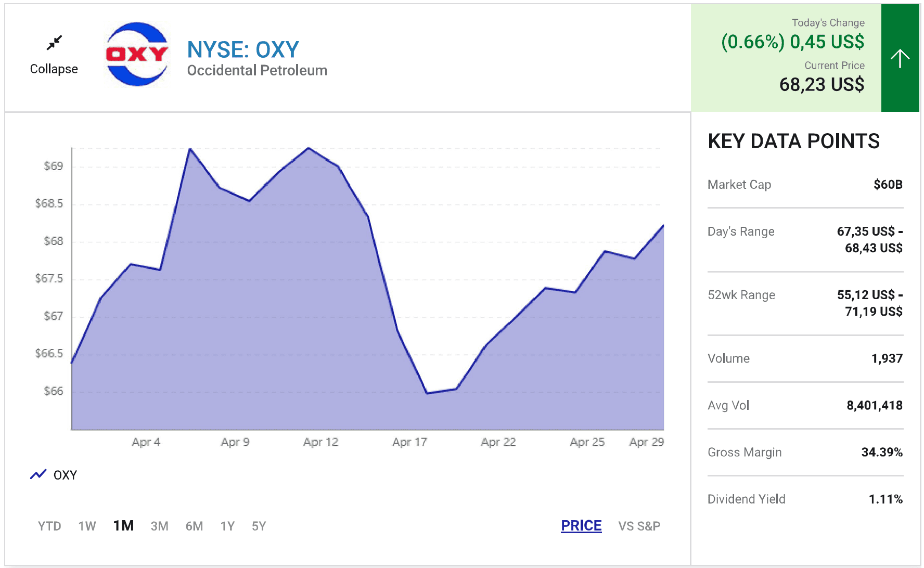Click the $67.5 y-axis label
The height and width of the screenshot is (568, 924).
[x=49, y=278]
